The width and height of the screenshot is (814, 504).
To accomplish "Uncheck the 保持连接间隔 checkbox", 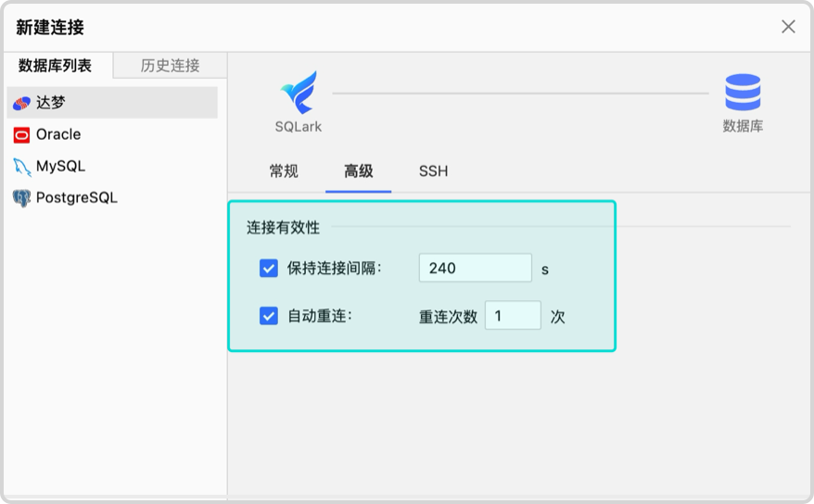I will [x=268, y=268].
